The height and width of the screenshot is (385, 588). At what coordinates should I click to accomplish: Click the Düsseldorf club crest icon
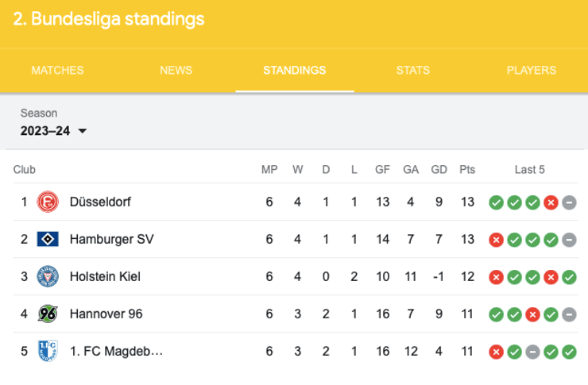48,202
